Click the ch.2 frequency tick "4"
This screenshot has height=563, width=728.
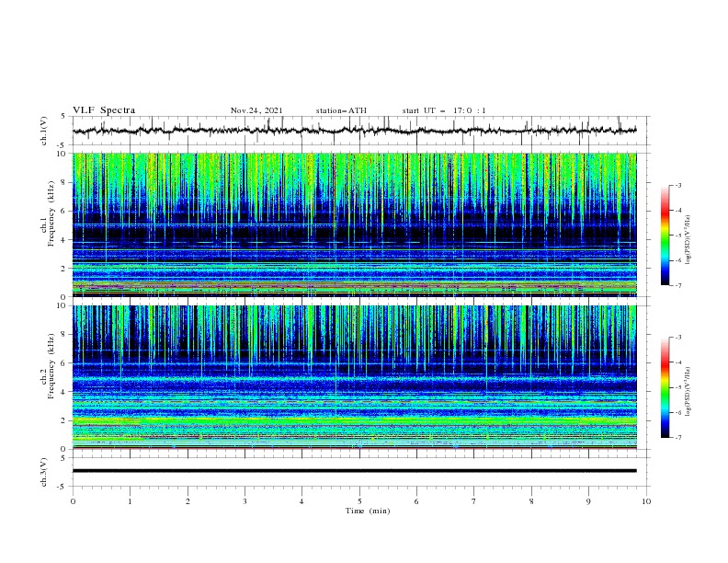(x=64, y=392)
